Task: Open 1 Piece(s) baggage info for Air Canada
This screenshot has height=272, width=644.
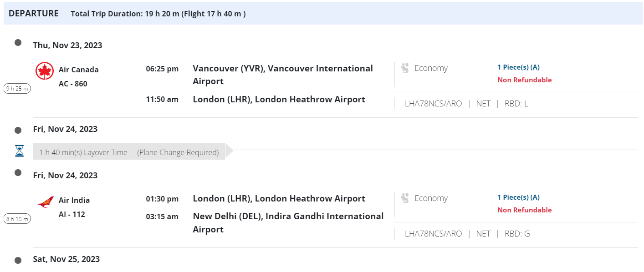Action: tap(518, 67)
